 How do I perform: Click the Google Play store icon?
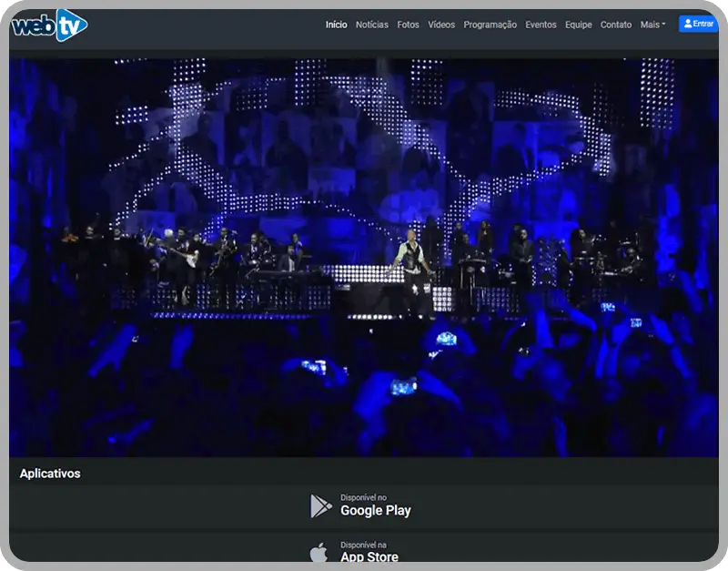(321, 506)
